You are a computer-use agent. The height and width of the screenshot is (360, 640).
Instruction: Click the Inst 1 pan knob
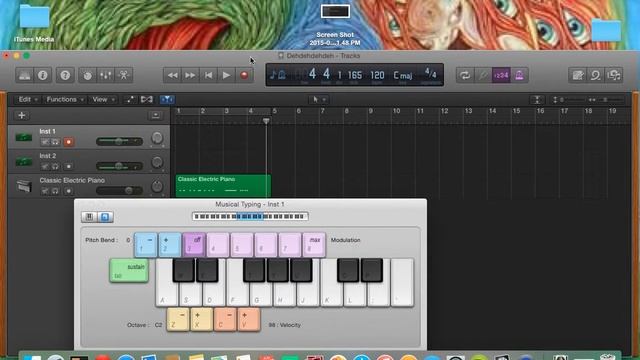coord(157,138)
